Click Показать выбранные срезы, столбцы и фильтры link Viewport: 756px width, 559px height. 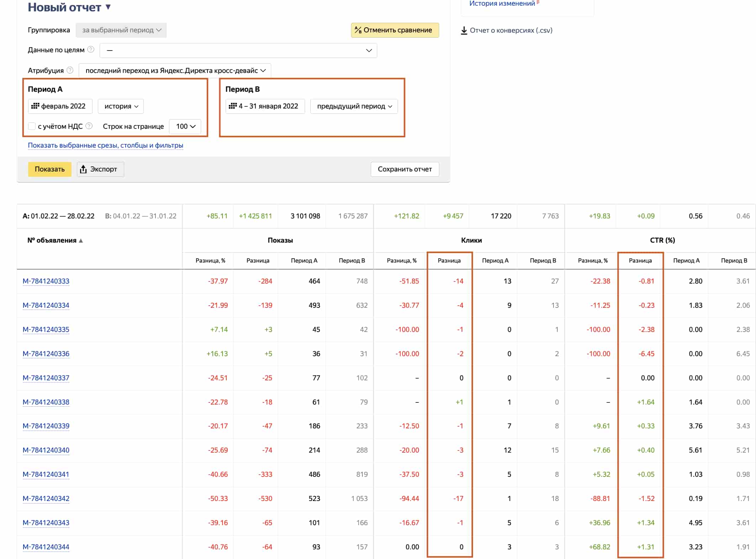[x=105, y=145]
